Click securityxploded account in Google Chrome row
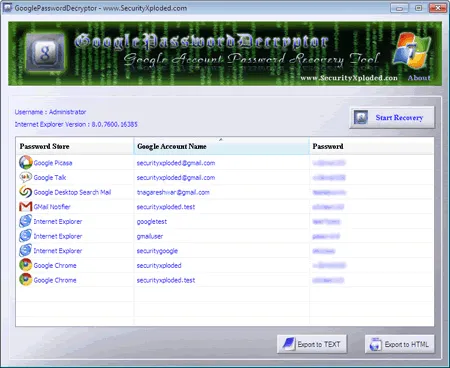Viewport: 450px width, 368px height. 159,266
